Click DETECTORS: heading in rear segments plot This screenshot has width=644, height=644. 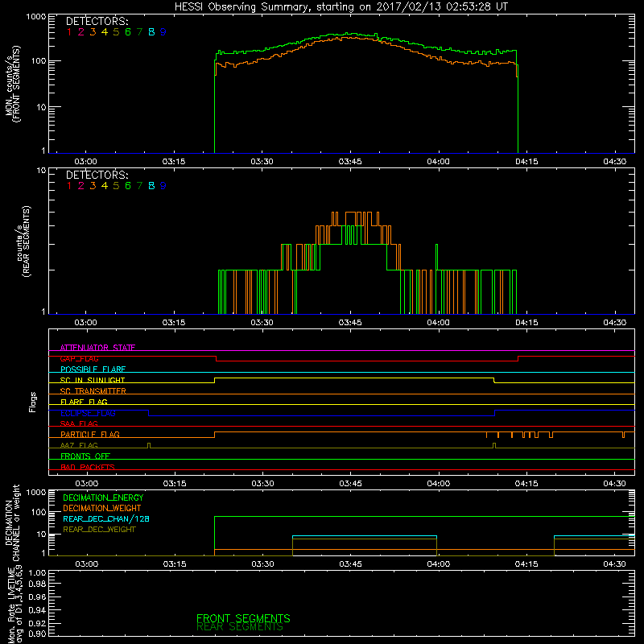pyautogui.click(x=97, y=175)
